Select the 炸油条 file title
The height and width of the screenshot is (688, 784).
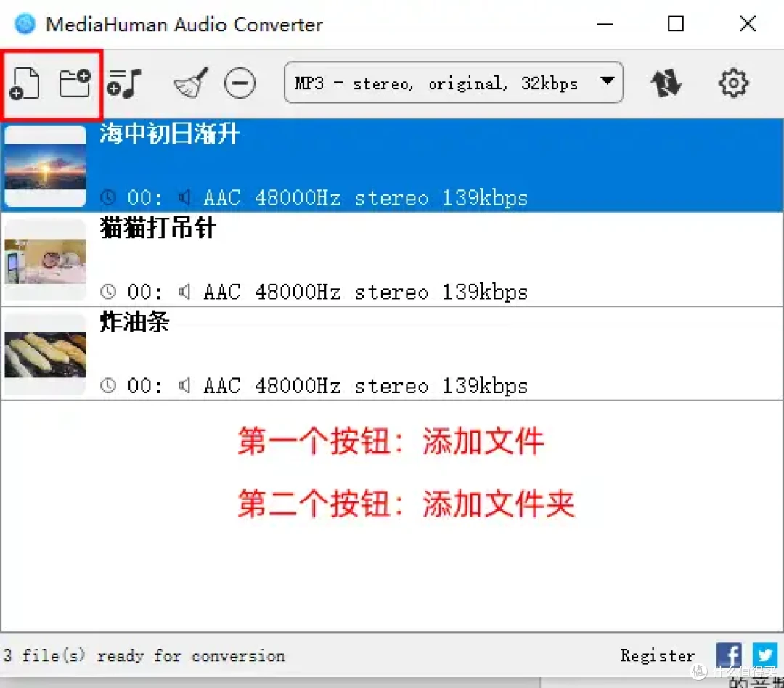click(134, 322)
